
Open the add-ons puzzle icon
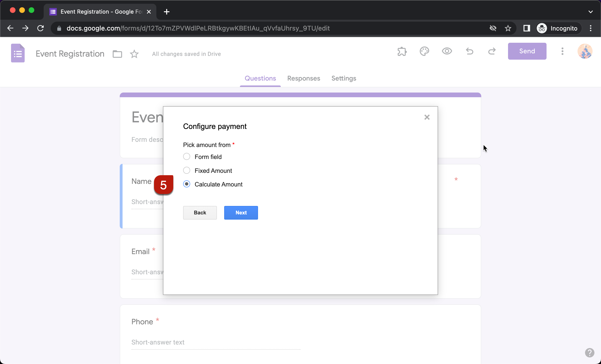tap(402, 51)
